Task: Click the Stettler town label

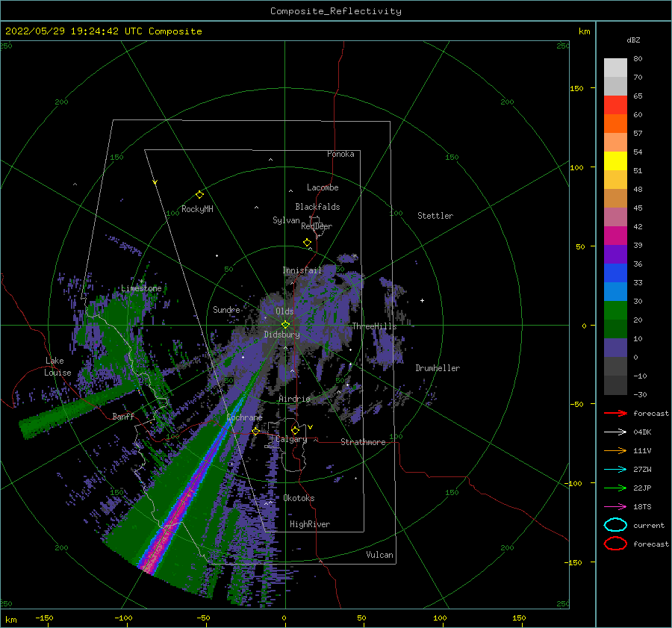Action: coord(435,216)
